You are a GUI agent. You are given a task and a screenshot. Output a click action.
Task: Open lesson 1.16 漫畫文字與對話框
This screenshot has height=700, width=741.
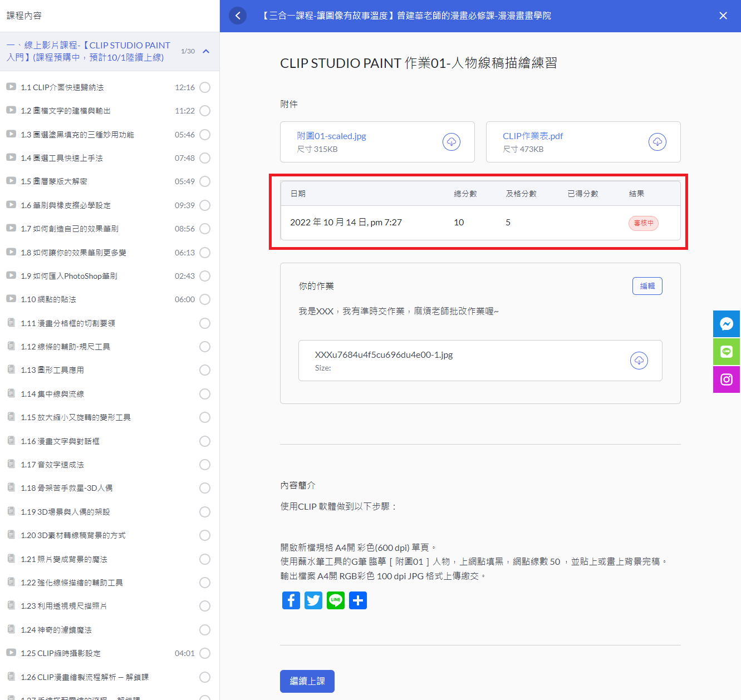point(60,441)
